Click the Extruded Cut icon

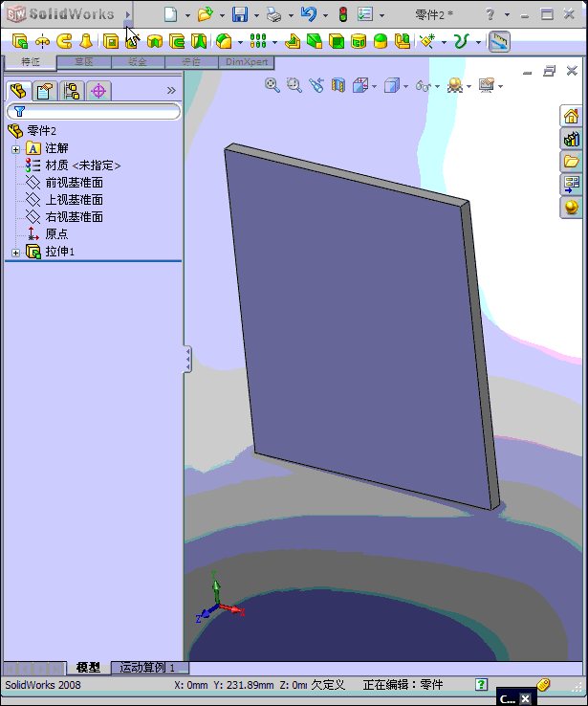tap(111, 41)
